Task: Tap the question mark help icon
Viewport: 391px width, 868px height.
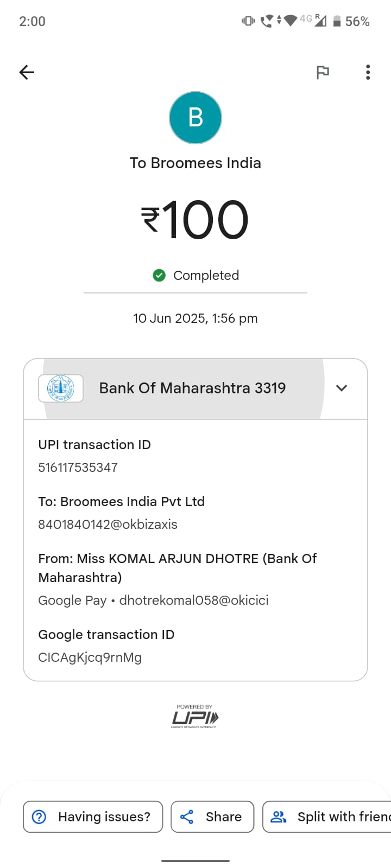Action: [39, 816]
